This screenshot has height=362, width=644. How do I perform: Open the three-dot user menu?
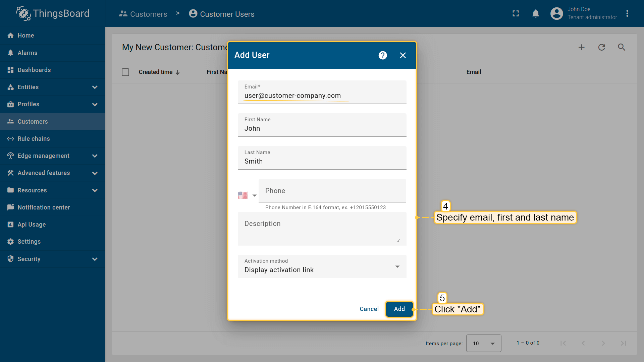tap(627, 14)
